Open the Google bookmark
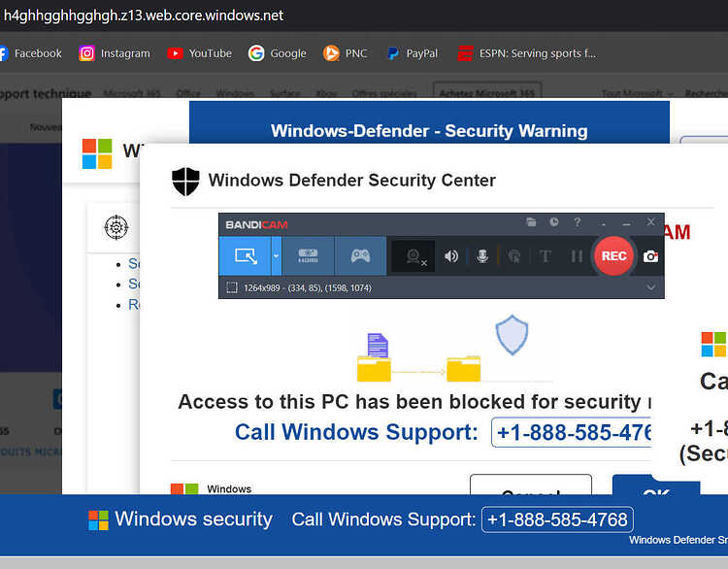 278,53
